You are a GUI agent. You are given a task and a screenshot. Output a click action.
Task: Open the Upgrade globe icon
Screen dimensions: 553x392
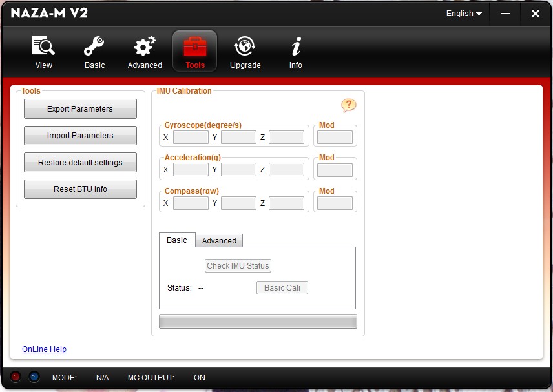click(x=245, y=47)
